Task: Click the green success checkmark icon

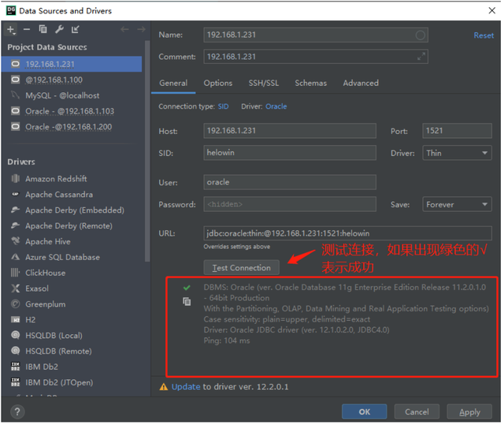Action: pos(187,288)
